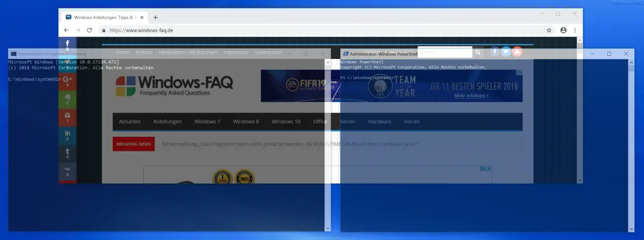The height and width of the screenshot is (240, 644).
Task: Open YouTube round icon in site header
Action: [x=517, y=51]
